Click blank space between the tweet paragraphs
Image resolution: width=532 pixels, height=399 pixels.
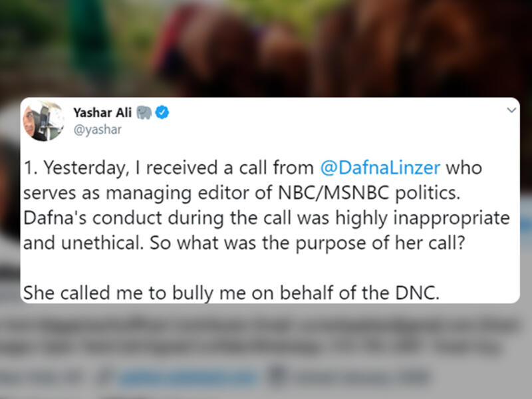coord(270,268)
